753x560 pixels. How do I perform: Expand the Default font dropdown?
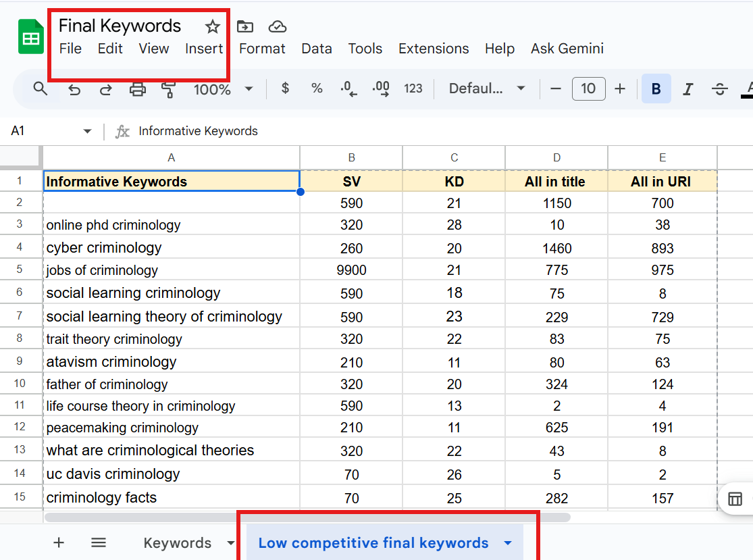click(487, 89)
